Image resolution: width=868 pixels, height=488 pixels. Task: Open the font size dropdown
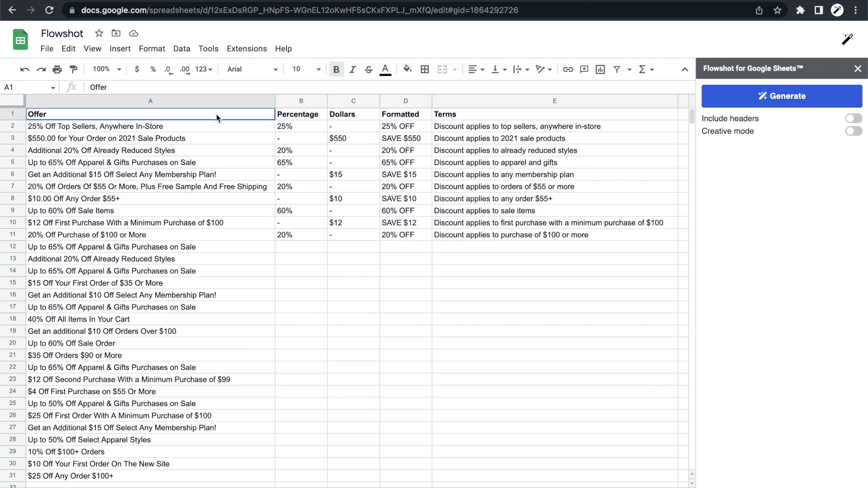point(307,69)
